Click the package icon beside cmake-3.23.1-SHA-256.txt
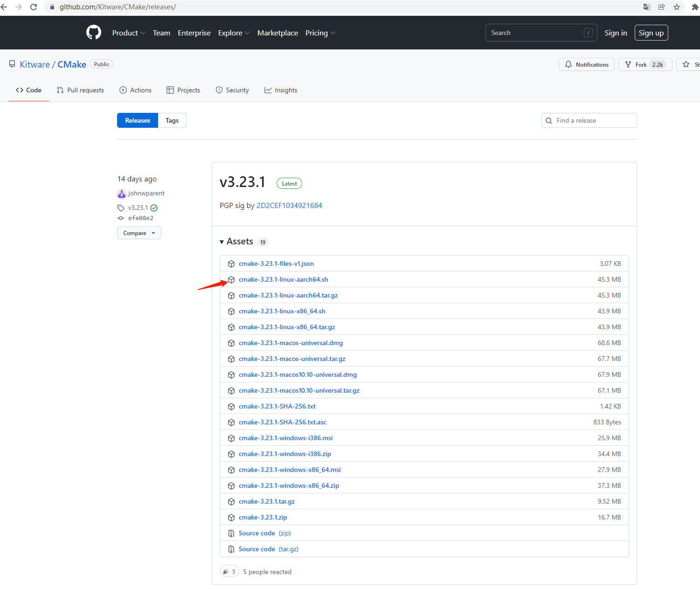 point(231,407)
